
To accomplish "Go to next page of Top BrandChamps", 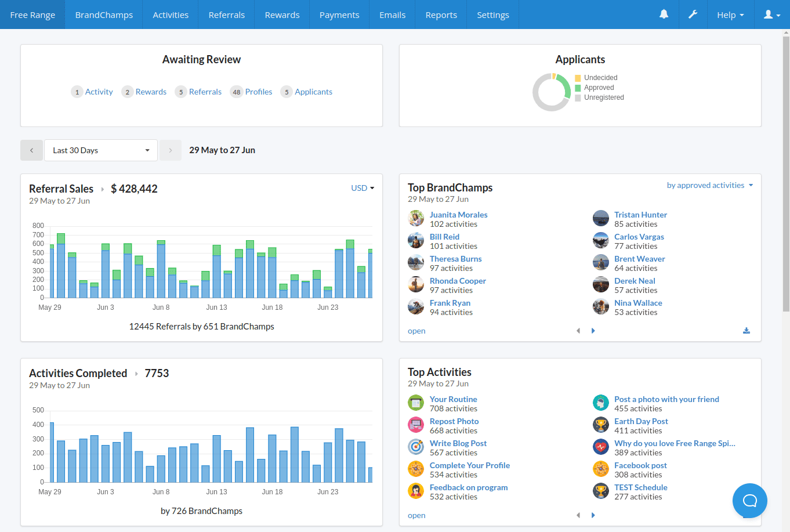I will coord(593,331).
